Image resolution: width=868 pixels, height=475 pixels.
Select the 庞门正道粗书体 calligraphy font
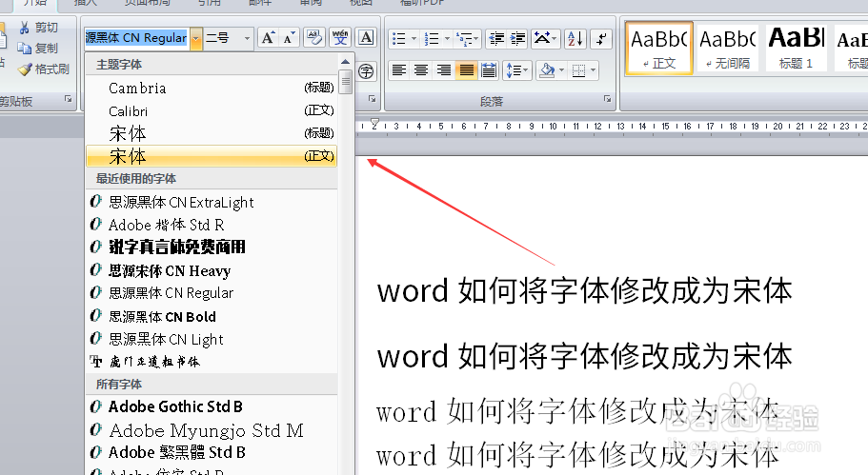[212, 362]
